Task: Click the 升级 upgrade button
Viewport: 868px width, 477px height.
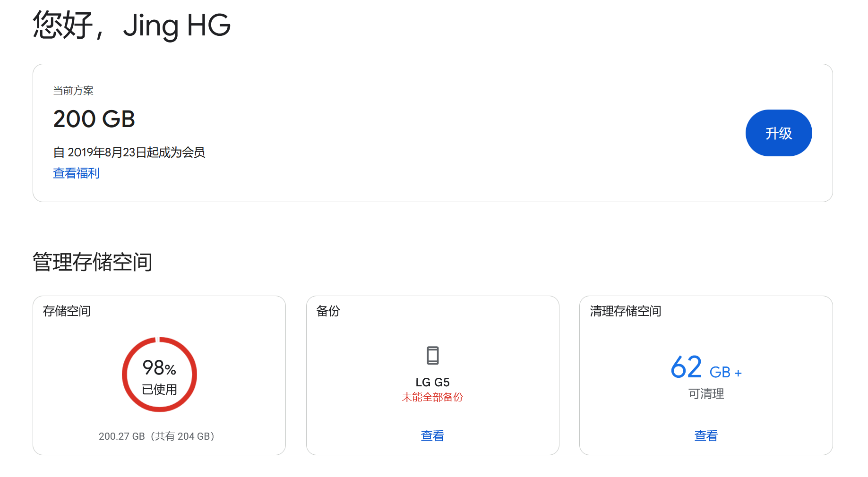Action: pyautogui.click(x=778, y=133)
